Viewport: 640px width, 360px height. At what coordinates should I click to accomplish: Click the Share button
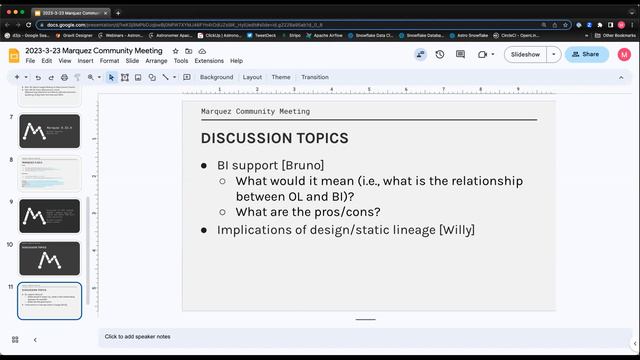(587, 54)
